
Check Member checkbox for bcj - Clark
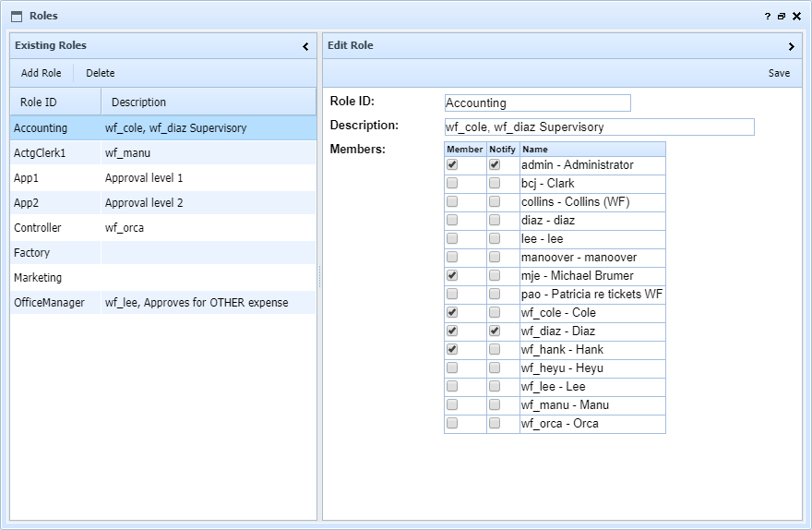tap(452, 184)
